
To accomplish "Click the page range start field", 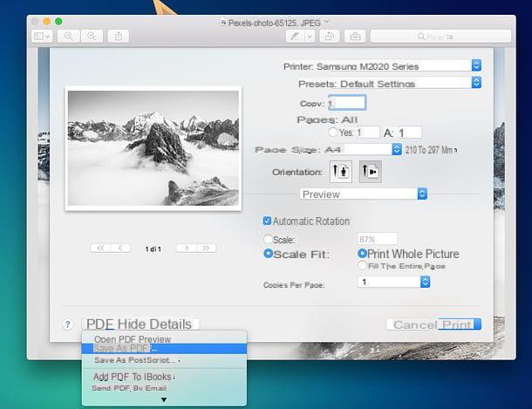I will tap(368, 133).
